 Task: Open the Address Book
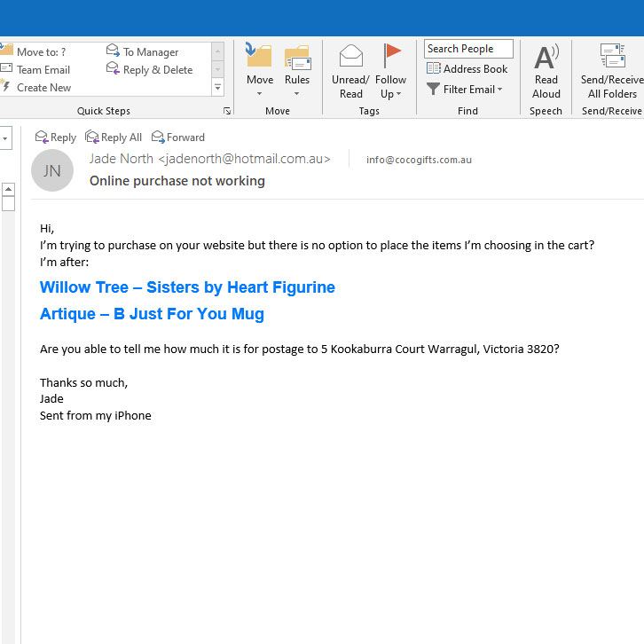pos(467,68)
